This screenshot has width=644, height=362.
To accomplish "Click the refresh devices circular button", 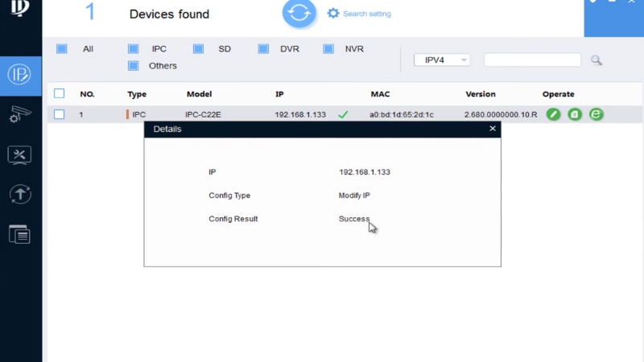I will 299,13.
